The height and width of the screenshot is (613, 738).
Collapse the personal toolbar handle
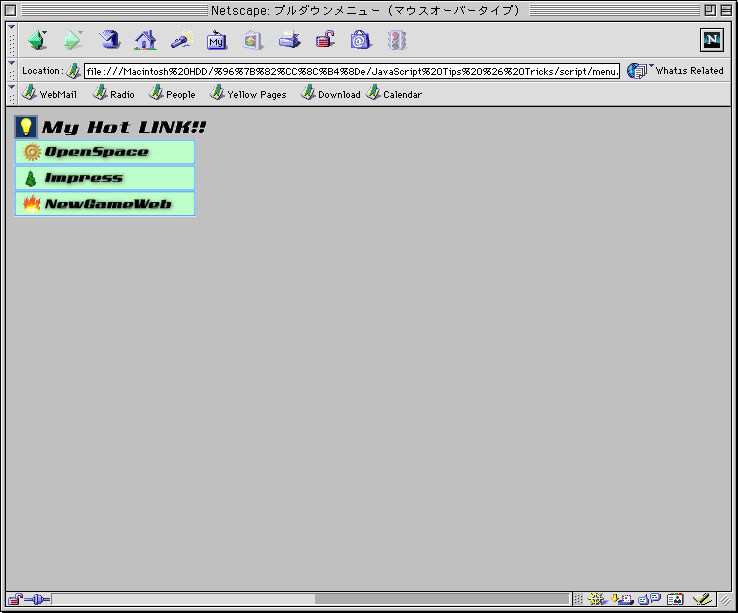(12, 94)
